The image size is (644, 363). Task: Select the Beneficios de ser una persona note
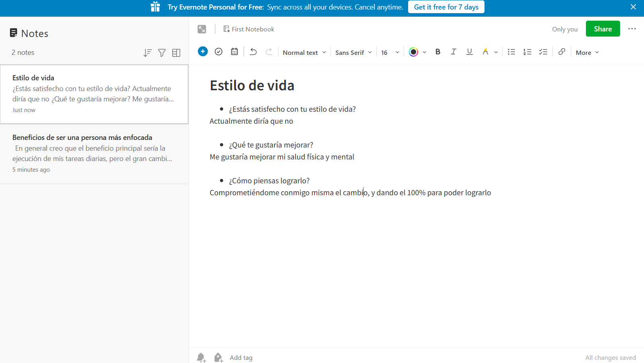[94, 154]
